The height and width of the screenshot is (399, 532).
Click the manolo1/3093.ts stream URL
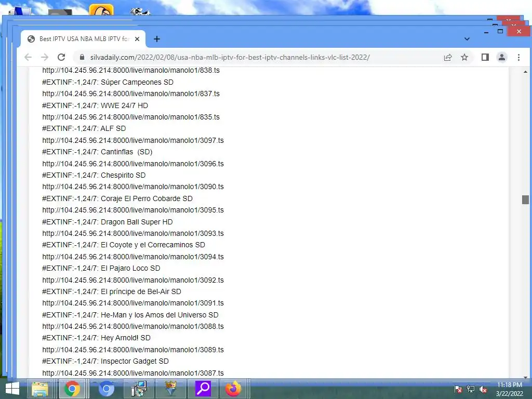coord(133,233)
